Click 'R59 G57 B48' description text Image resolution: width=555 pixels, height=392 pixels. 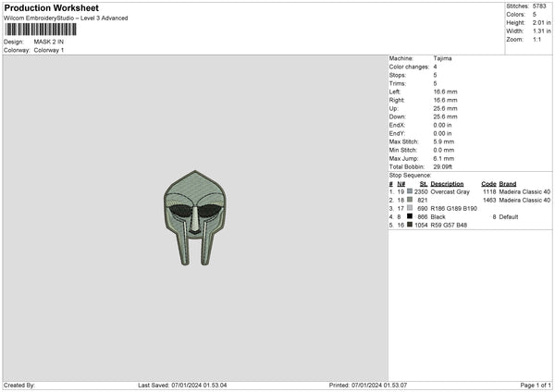449,225
